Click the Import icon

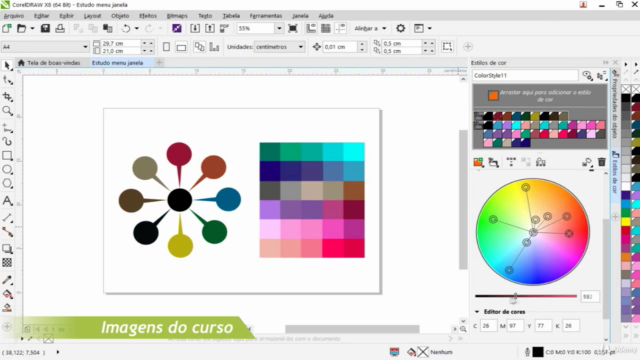195,28
